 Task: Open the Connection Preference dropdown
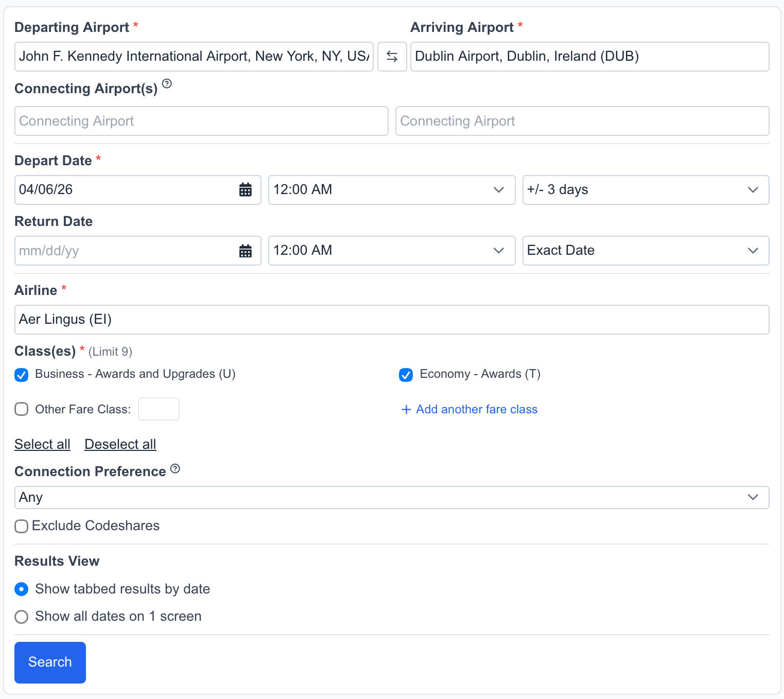pos(391,497)
